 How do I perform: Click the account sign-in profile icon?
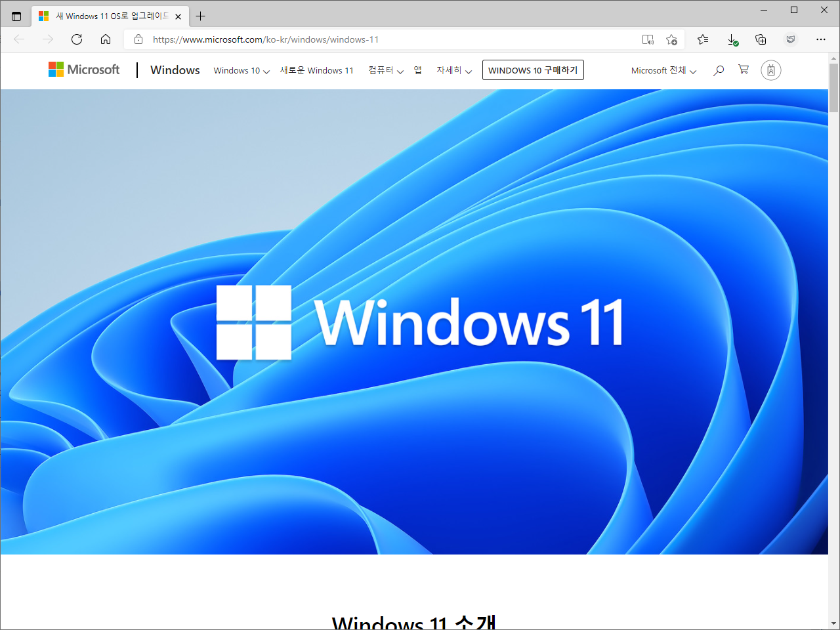coord(770,70)
